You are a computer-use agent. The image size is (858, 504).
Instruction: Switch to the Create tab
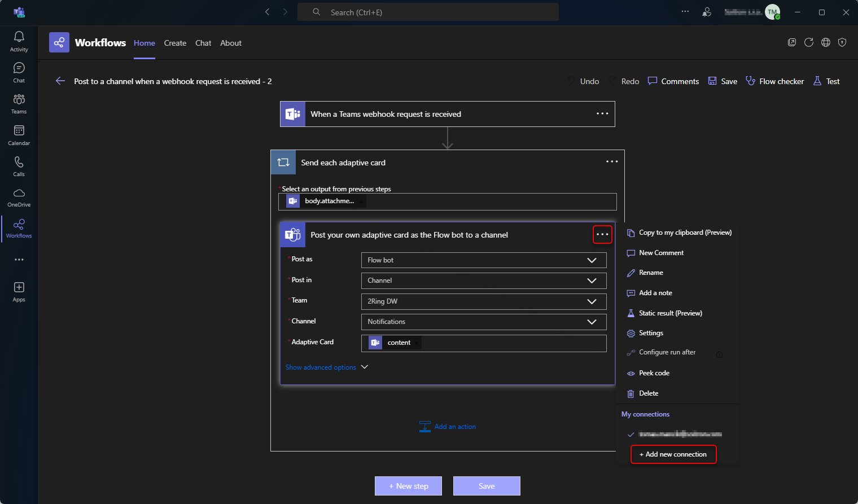175,43
